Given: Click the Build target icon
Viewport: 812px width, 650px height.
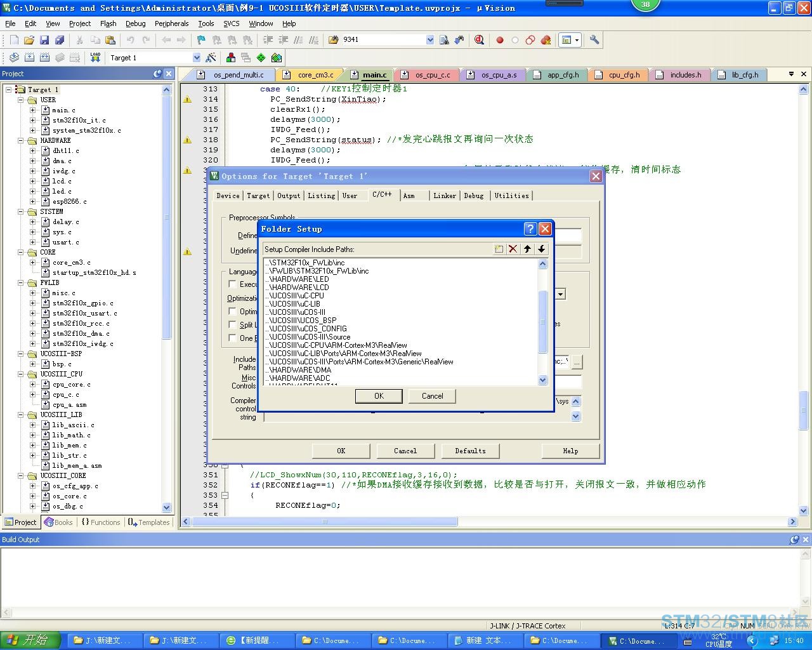Looking at the screenshot, I should 29,58.
